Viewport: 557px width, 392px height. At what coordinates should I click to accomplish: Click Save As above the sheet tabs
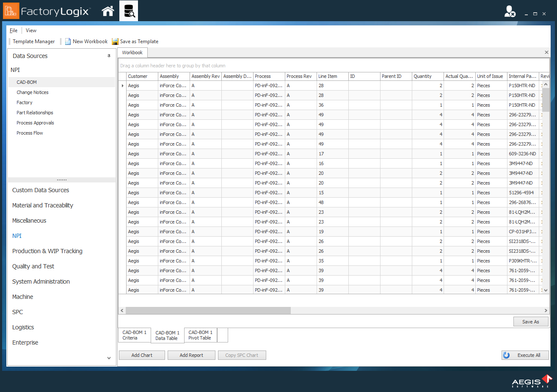point(531,321)
